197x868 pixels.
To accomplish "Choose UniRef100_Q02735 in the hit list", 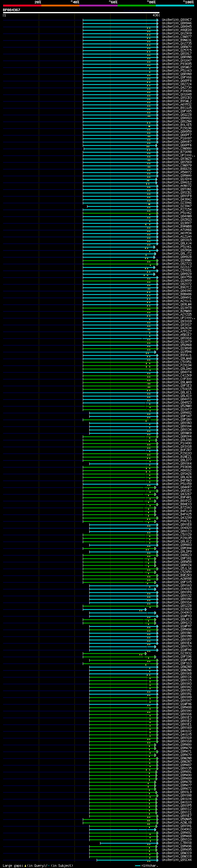I will (177, 43).
